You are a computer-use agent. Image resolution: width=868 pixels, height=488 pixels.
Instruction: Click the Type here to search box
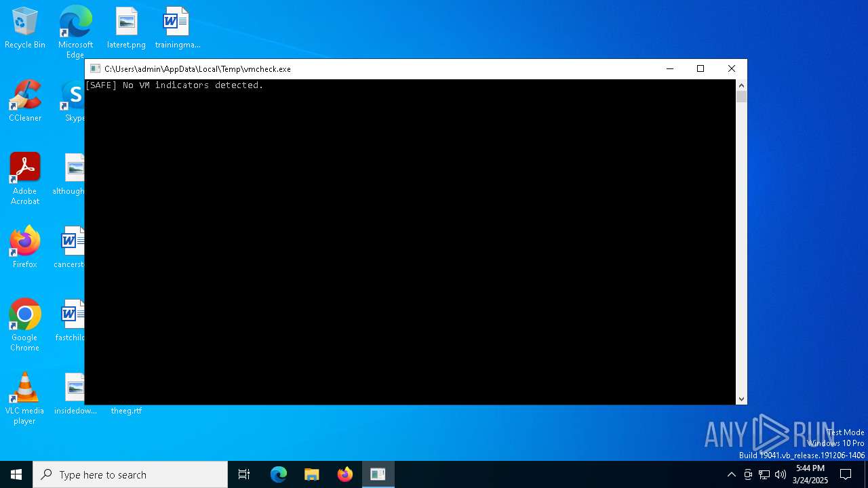(130, 474)
